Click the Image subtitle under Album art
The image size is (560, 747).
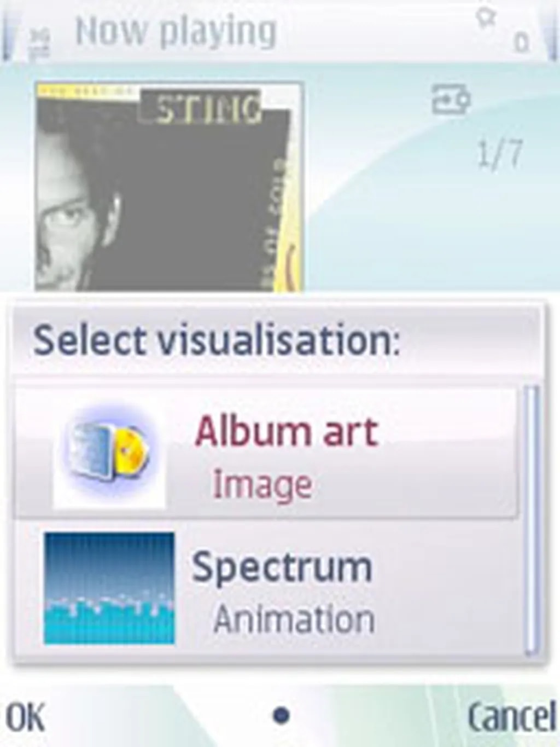tap(262, 485)
